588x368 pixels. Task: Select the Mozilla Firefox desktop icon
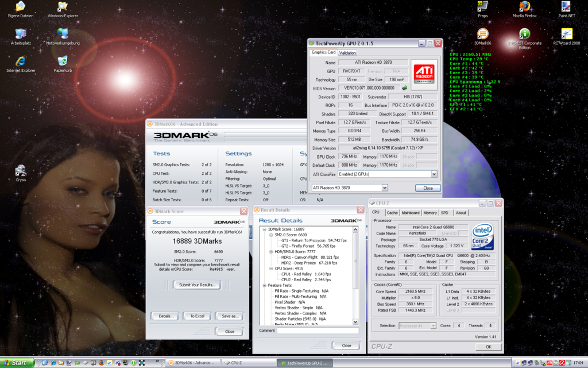[x=525, y=9]
